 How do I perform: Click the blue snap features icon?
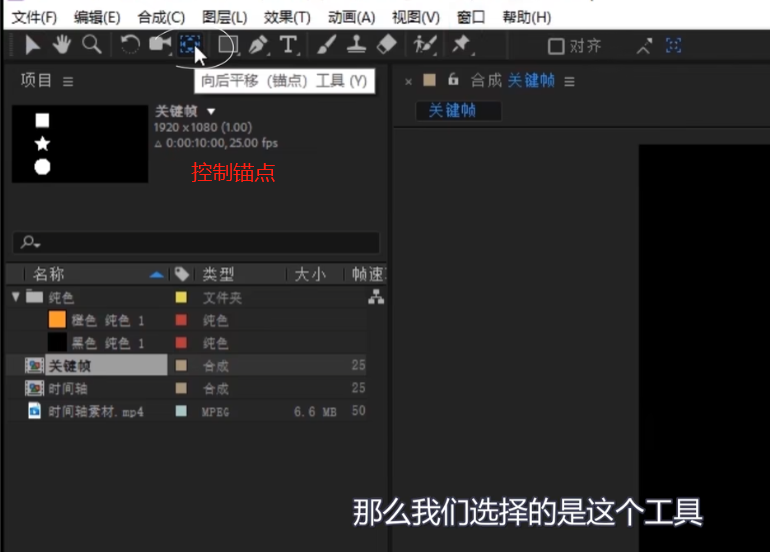click(673, 46)
